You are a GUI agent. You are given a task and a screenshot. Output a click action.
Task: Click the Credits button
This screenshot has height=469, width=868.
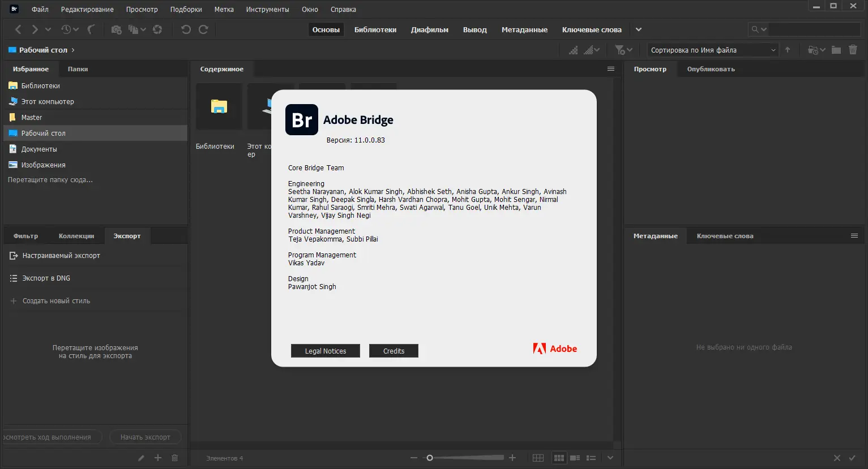(x=394, y=351)
